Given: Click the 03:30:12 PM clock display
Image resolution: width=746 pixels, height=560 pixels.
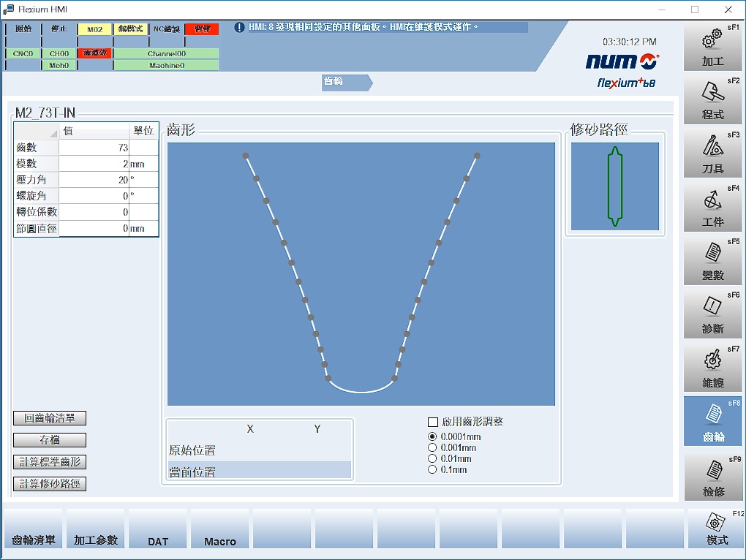Looking at the screenshot, I should [630, 42].
